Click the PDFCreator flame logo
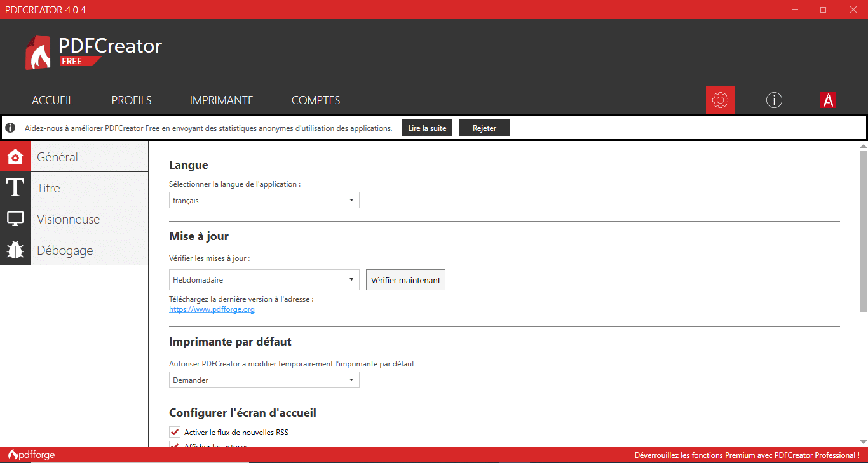Viewport: 868px width, 463px height. (38, 53)
